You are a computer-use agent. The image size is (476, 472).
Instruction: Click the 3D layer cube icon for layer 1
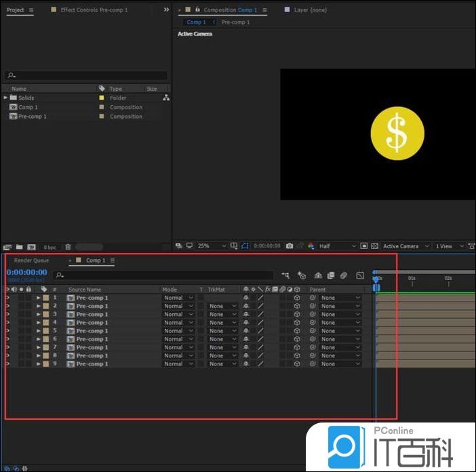pos(297,298)
